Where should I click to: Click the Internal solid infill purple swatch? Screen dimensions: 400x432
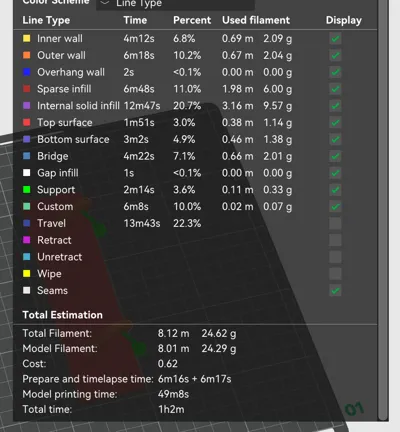click(x=27, y=106)
